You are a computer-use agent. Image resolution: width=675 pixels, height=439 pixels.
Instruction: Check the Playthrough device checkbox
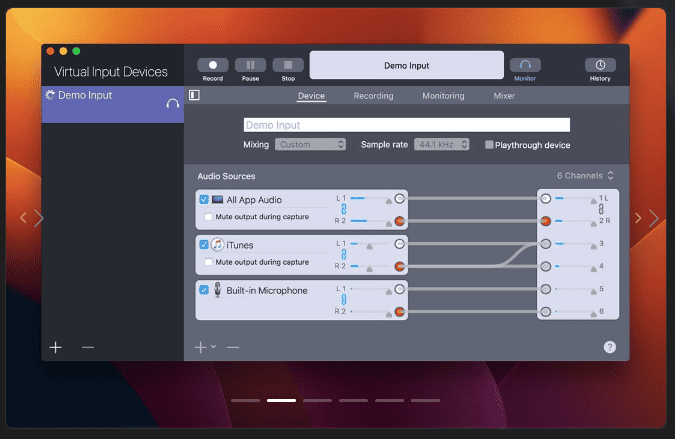489,145
